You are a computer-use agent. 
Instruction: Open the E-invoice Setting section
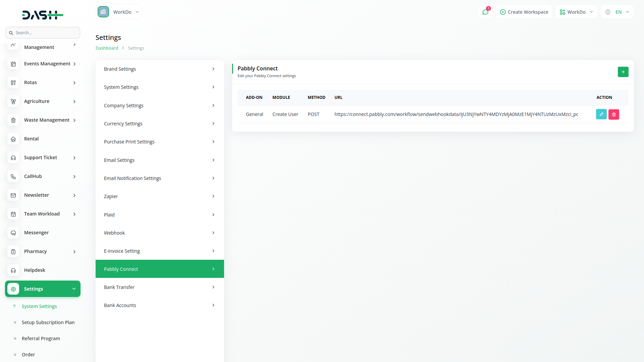point(160,251)
